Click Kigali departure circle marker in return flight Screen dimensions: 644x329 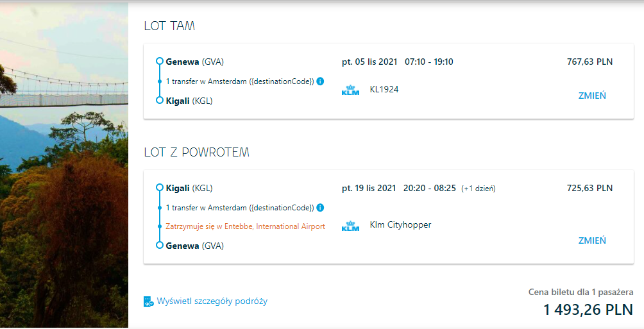point(160,188)
